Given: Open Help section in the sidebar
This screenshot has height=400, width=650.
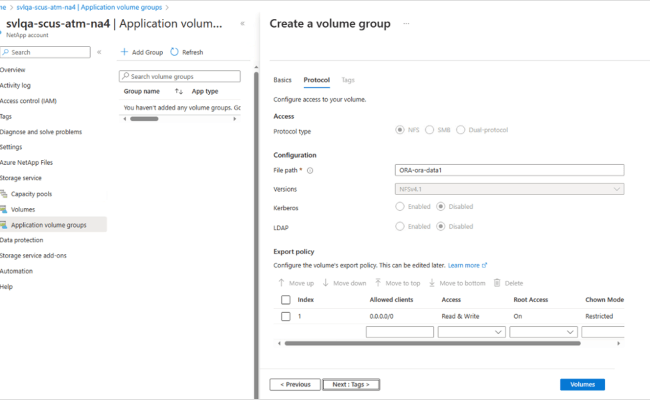Looking at the screenshot, I should point(6,287).
